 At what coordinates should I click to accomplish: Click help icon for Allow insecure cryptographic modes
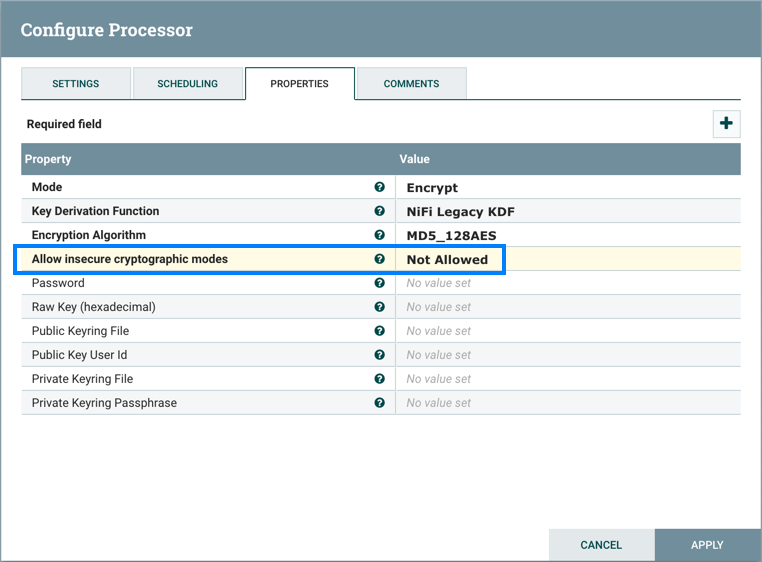tap(380, 259)
